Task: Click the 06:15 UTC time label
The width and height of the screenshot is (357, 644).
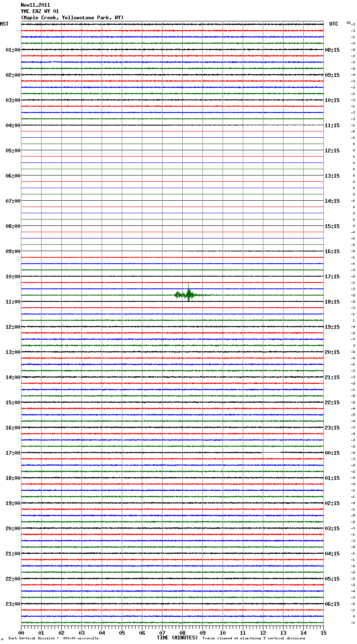Action: coord(332,604)
